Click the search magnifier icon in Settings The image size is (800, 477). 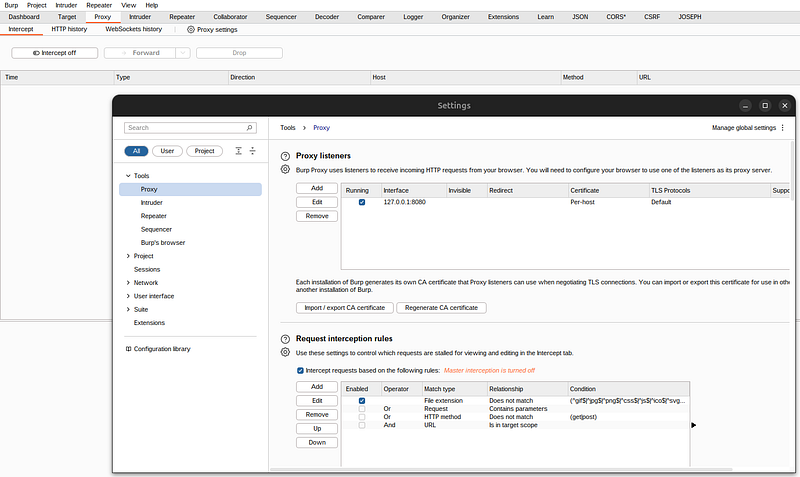pos(249,128)
